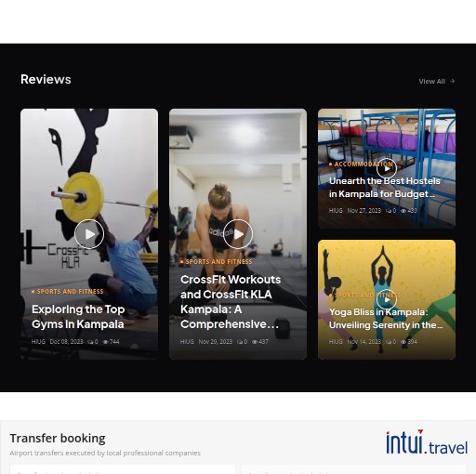Screen dimensions: 476x474
Task: Click comments icon on the yoga card
Action: (x=389, y=342)
